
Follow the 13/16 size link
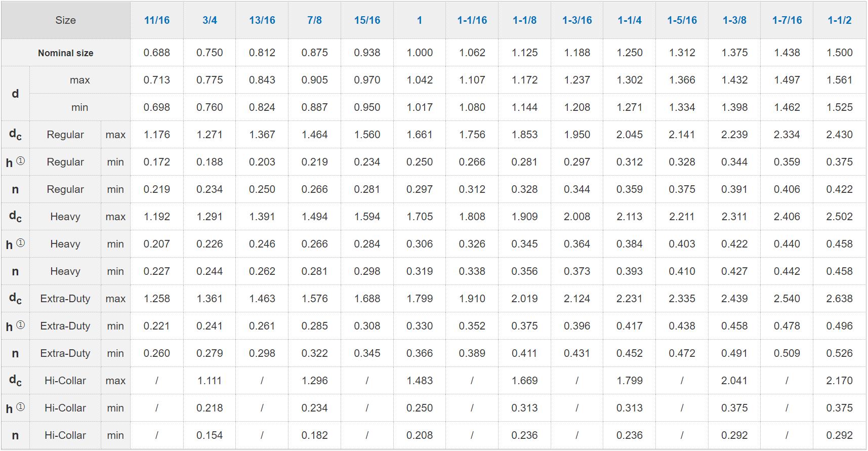click(x=262, y=20)
